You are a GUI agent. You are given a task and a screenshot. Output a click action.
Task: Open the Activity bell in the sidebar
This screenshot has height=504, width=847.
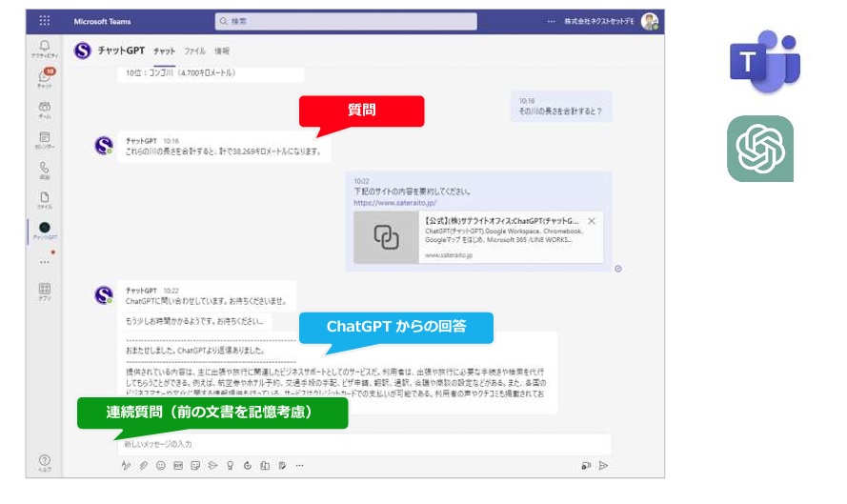click(44, 48)
